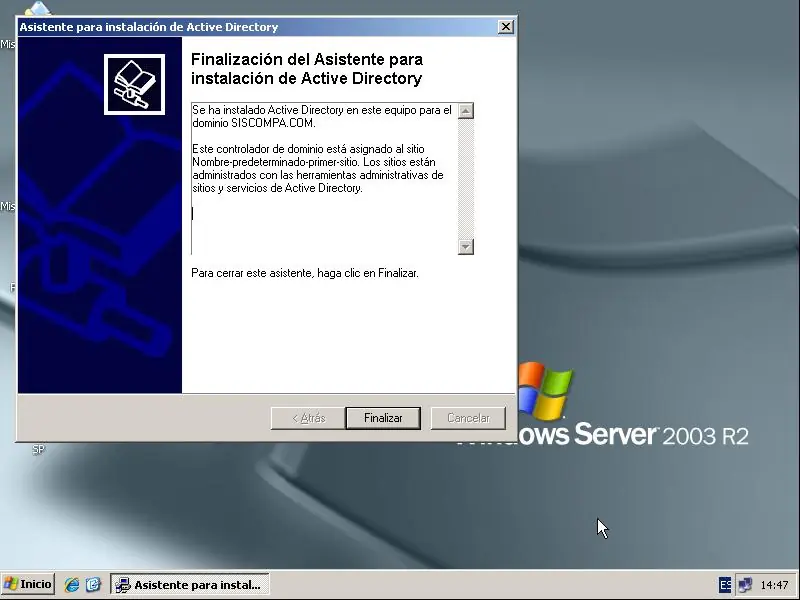Click the second quick launch icon next to Internet Explorer
Viewport: 800px width, 600px height.
click(x=93, y=584)
